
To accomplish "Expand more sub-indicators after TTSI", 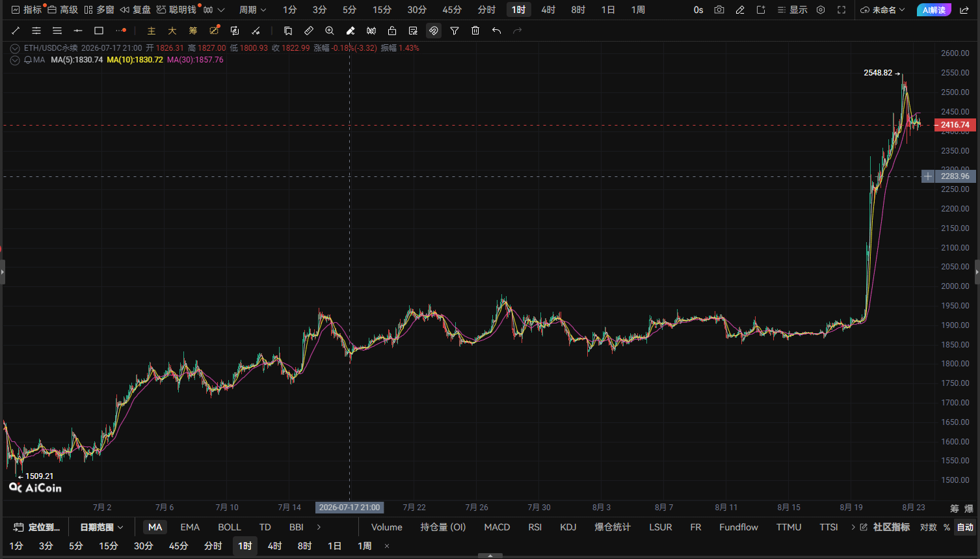I will click(853, 527).
